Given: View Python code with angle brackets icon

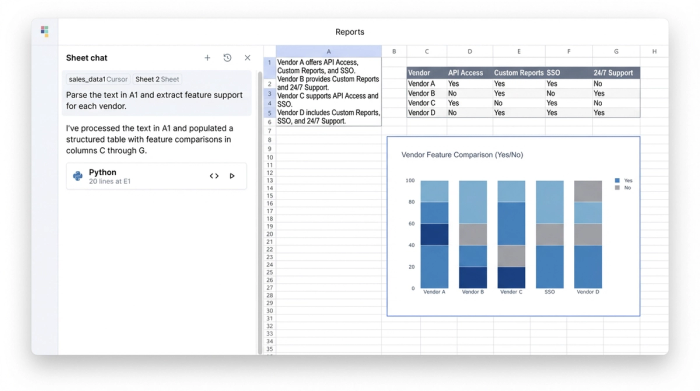Looking at the screenshot, I should pos(214,176).
